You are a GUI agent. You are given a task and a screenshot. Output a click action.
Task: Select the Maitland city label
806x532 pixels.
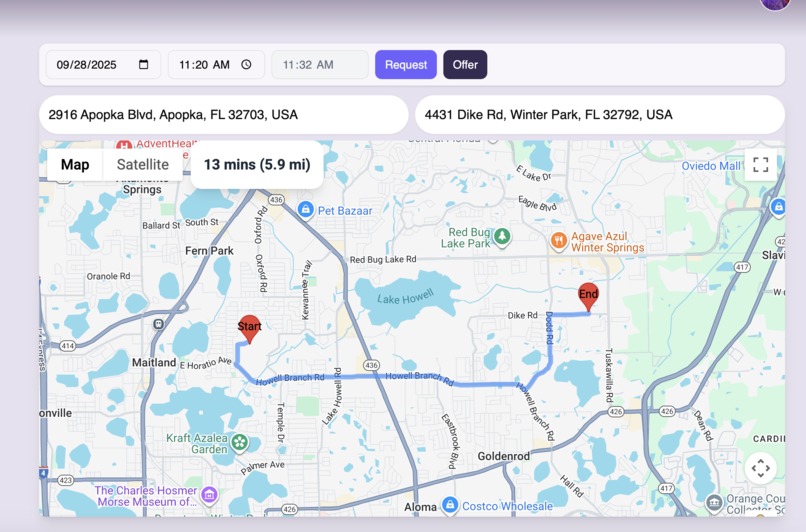[154, 362]
